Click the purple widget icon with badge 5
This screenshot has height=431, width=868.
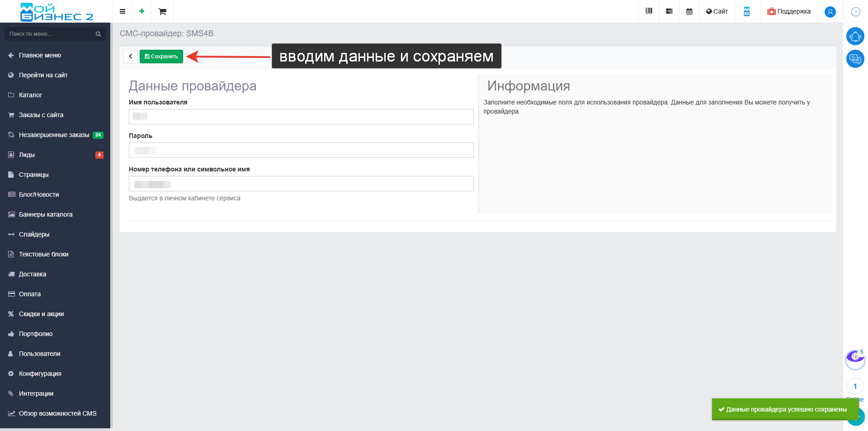pos(855,359)
